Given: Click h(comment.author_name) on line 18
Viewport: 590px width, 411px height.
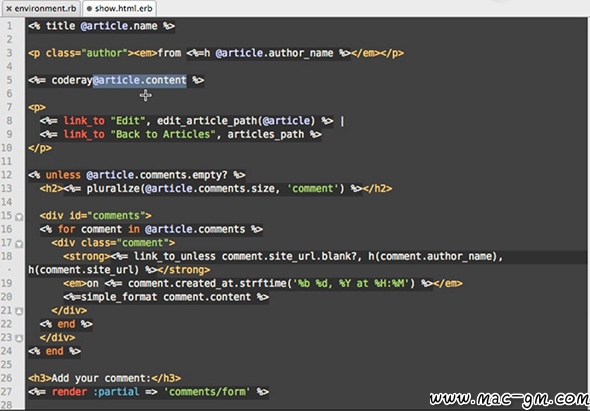Looking at the screenshot, I should pos(432,256).
